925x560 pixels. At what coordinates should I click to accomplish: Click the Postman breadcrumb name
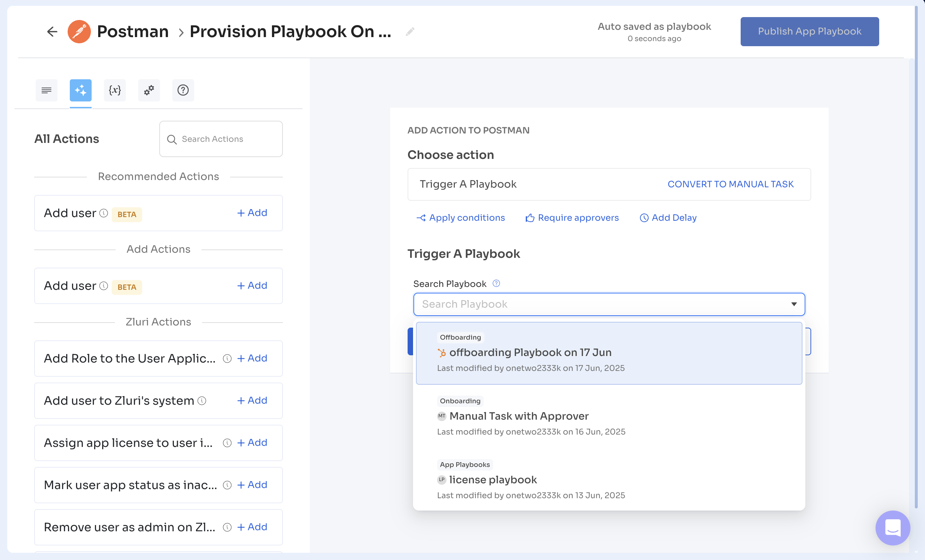133,32
